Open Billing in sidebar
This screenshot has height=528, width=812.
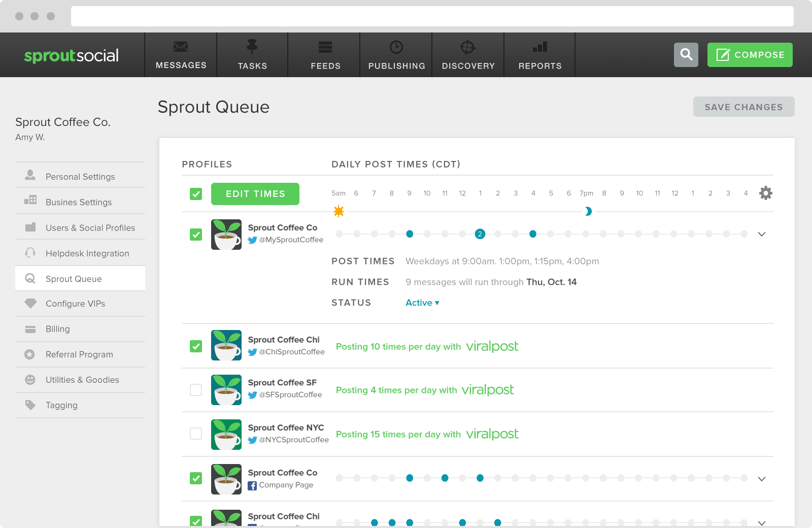(80, 329)
